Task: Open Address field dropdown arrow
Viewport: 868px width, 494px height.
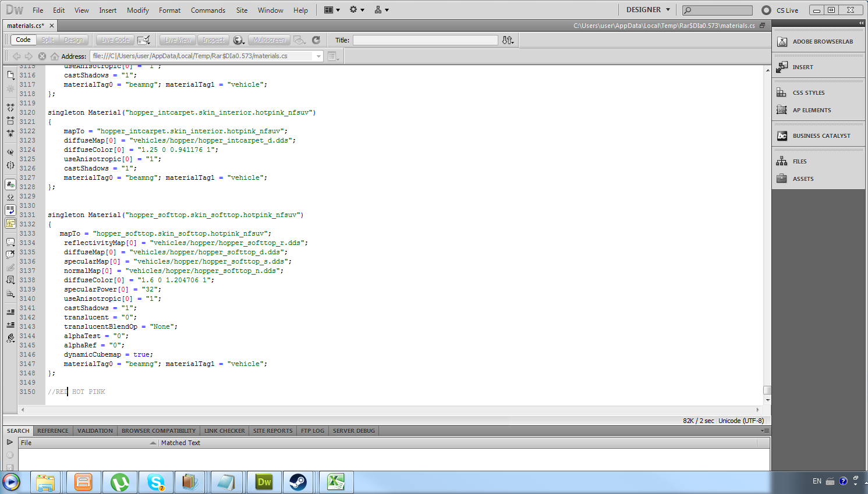Action: [318, 56]
